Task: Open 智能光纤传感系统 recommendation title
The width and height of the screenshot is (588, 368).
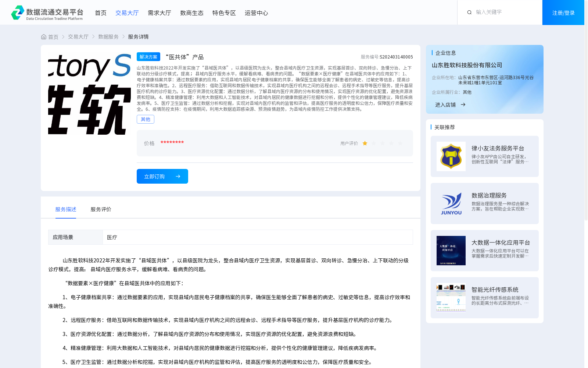Action: click(x=495, y=290)
